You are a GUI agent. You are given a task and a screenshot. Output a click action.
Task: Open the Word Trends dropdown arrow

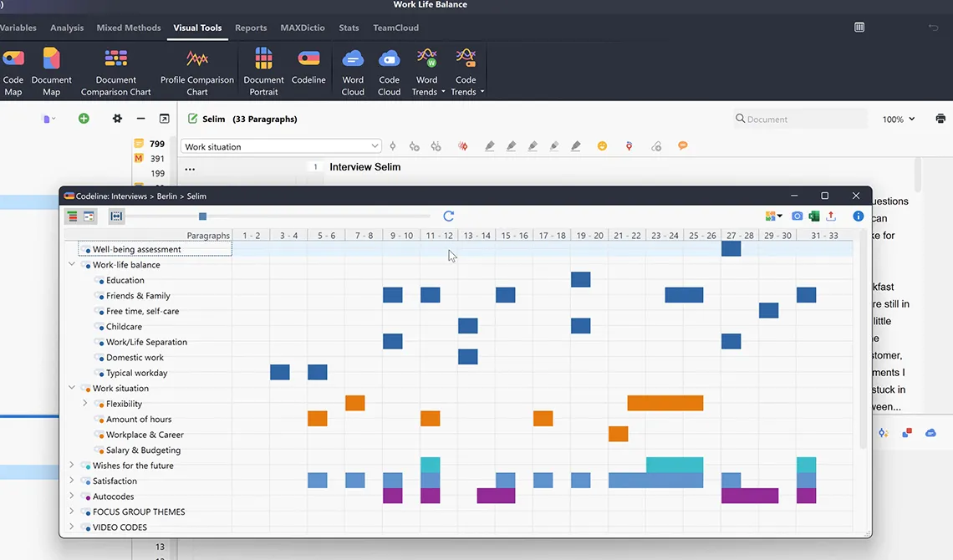pyautogui.click(x=443, y=92)
